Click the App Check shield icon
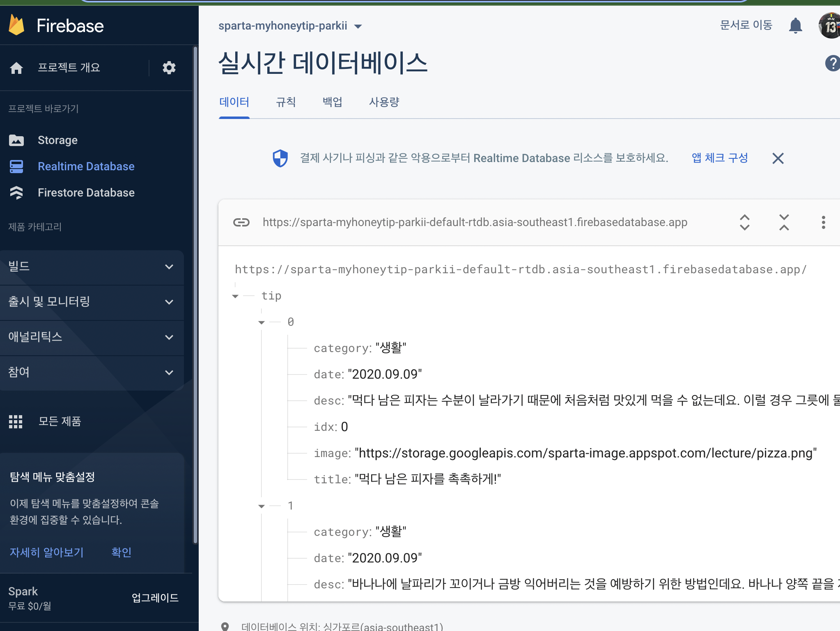 click(x=280, y=158)
